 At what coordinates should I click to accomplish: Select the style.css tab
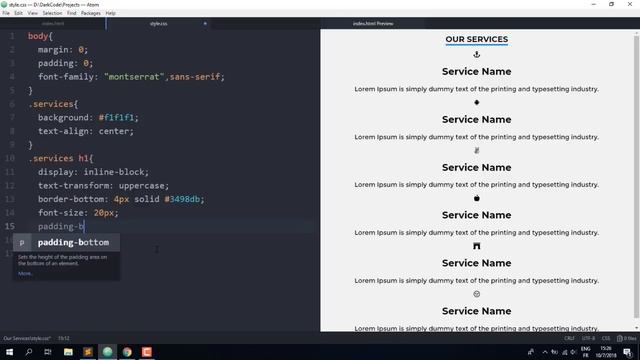coord(158,24)
